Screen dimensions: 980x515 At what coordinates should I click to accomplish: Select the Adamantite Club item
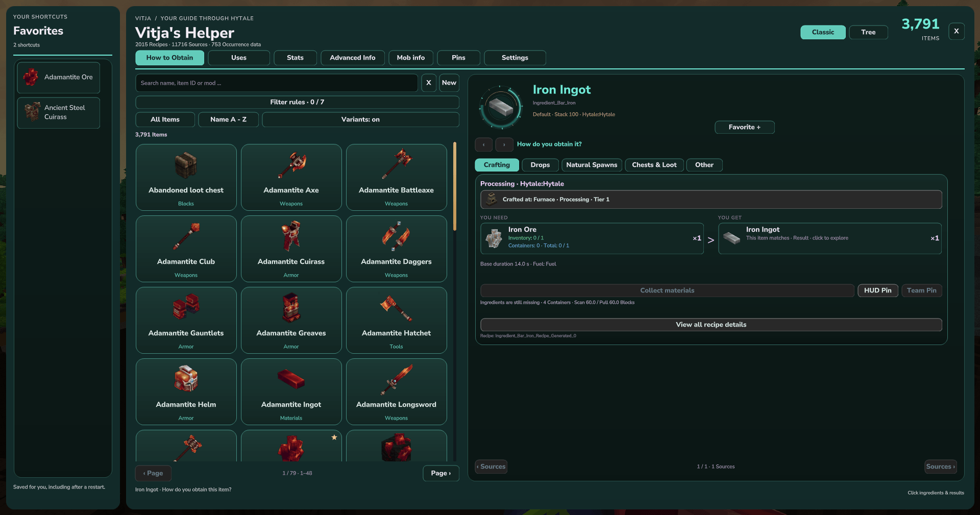point(186,249)
